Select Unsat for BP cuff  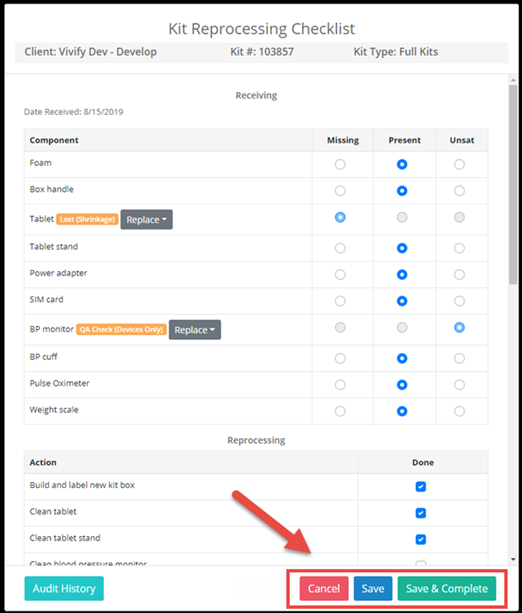pyautogui.click(x=459, y=358)
